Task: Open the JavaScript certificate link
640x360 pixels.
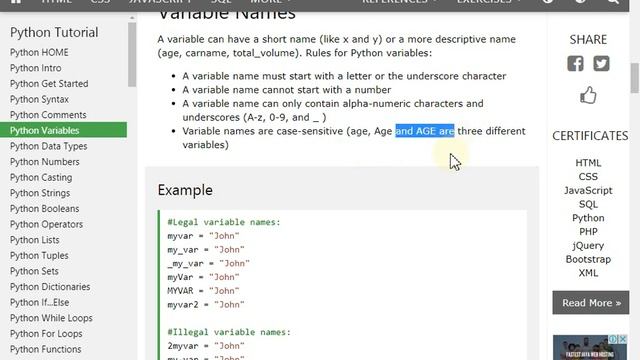Action: [588, 191]
